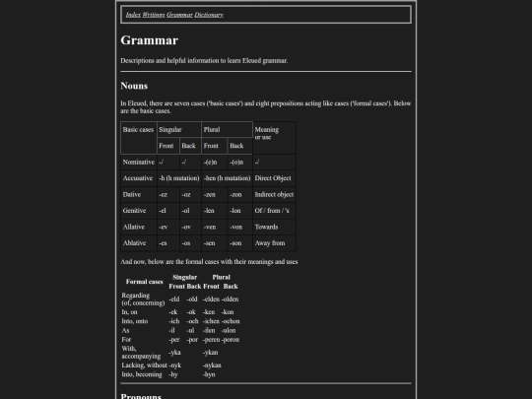Select the '-von' allative cell
532x399 pixels.
click(x=239, y=227)
